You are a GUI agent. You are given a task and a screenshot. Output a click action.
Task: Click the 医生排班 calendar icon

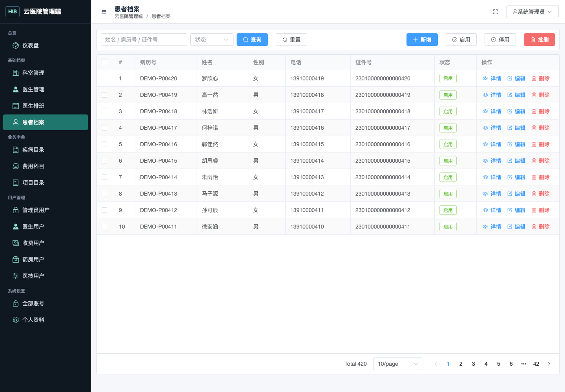[x=16, y=106]
